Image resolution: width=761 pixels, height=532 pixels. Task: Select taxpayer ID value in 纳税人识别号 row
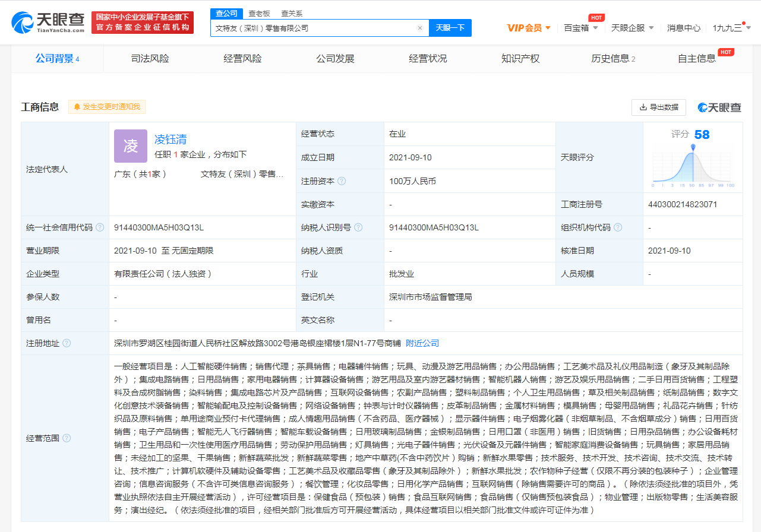tap(434, 227)
